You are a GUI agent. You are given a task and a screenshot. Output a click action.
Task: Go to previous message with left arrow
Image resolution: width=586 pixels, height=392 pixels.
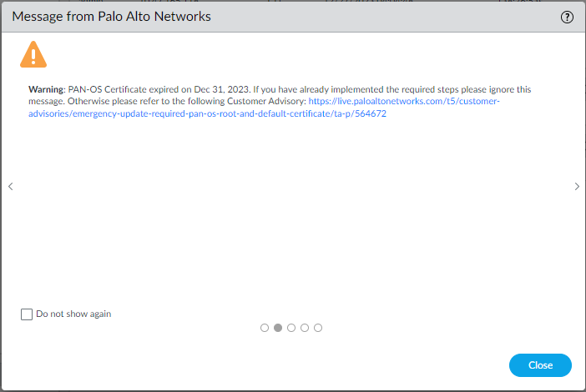pos(10,187)
